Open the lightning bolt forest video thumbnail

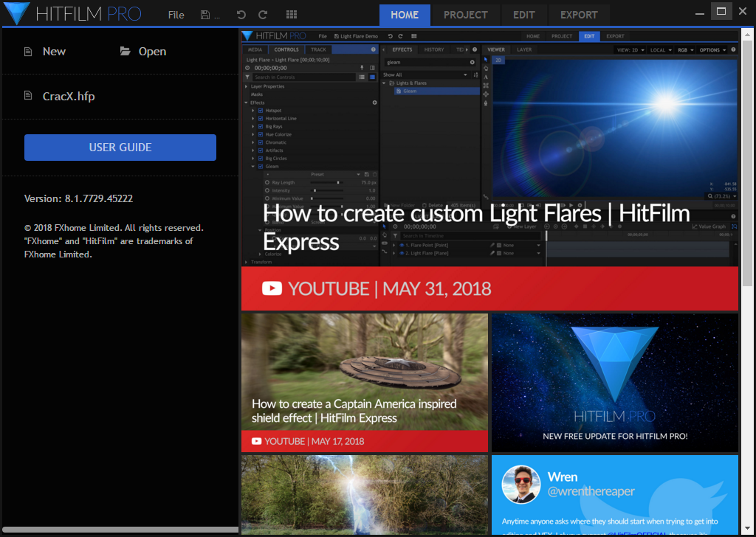(365, 495)
